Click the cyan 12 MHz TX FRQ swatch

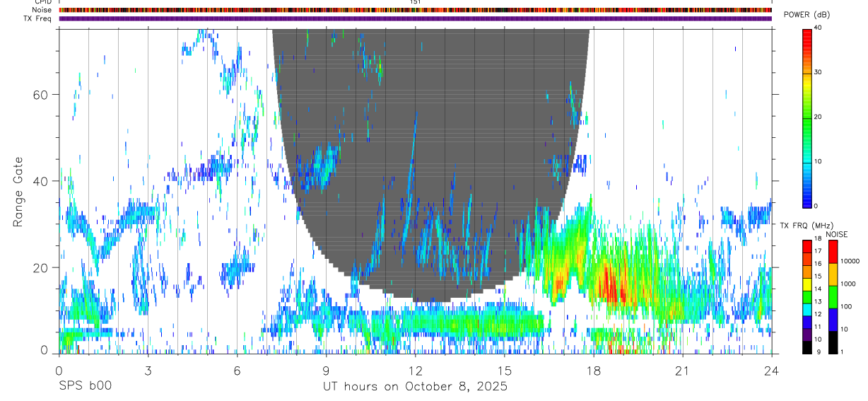click(807, 310)
